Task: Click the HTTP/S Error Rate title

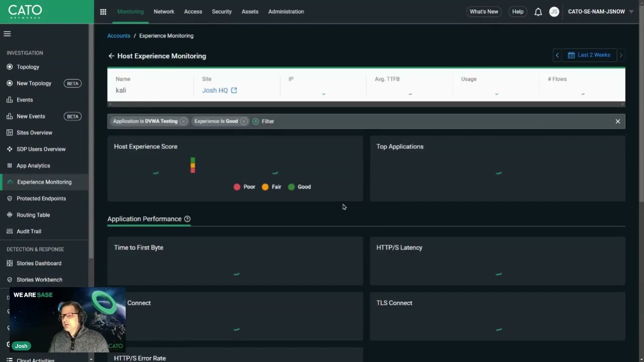Action: pos(140,358)
